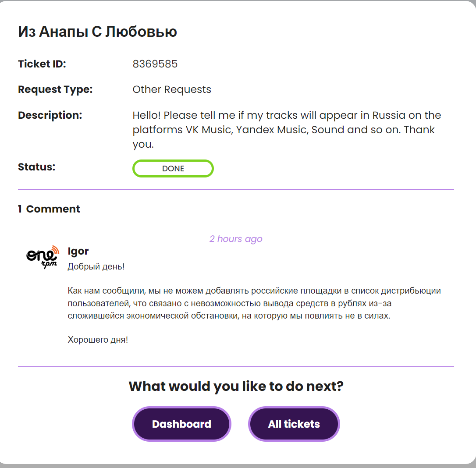Click the "Хорошего дня!" closing line
The width and height of the screenshot is (476, 468).
point(98,340)
